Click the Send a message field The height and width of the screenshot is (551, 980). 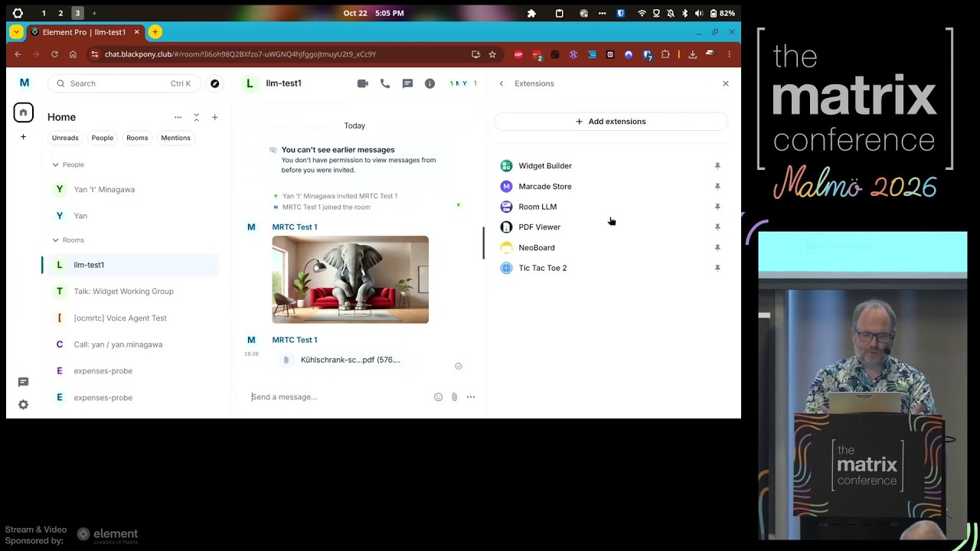(x=340, y=397)
